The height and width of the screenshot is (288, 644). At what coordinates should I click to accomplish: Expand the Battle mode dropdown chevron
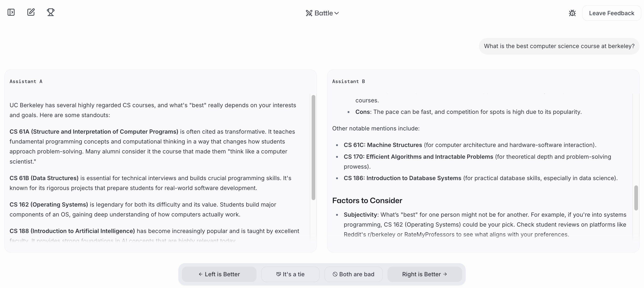(337, 13)
